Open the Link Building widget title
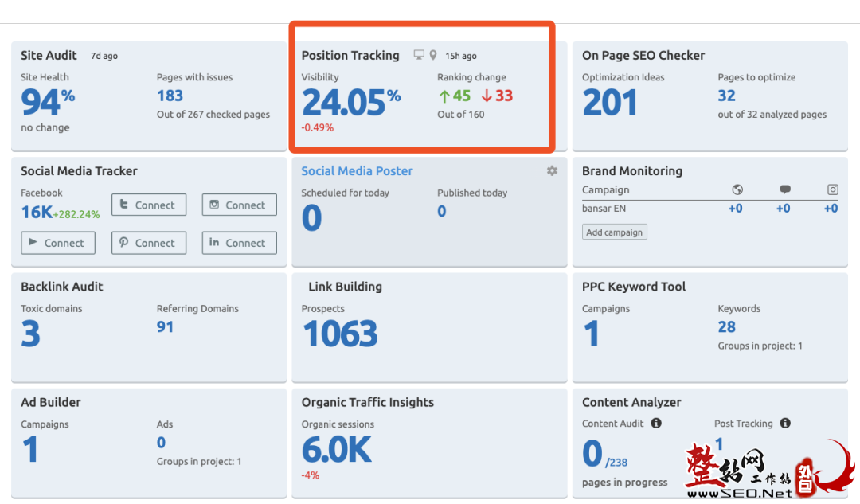 coord(345,287)
